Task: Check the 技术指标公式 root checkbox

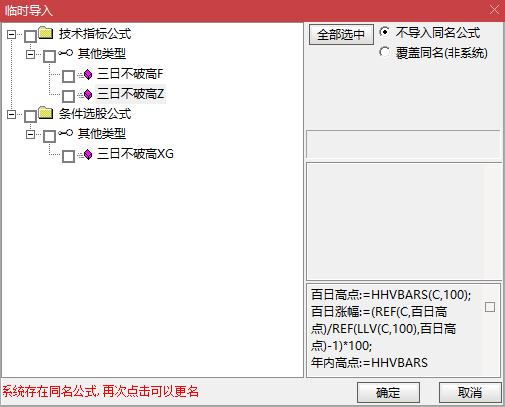Action: click(x=30, y=36)
